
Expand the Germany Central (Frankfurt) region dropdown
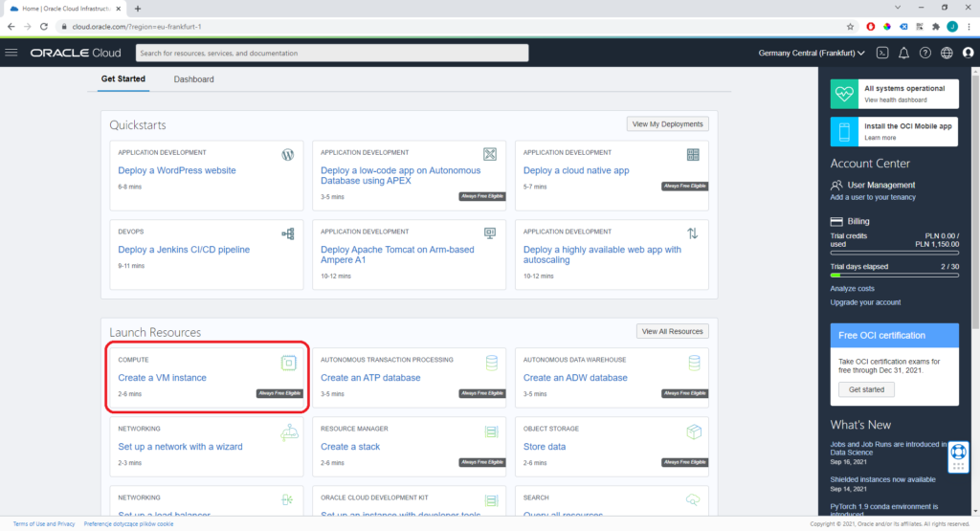pos(812,54)
